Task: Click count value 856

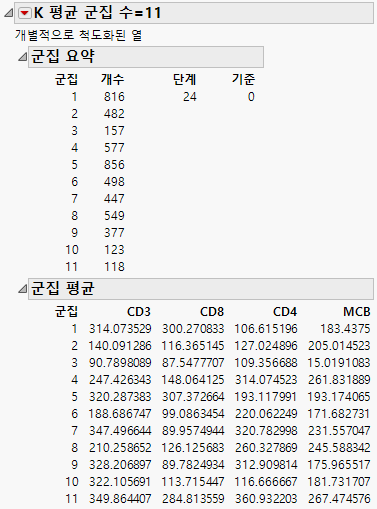Action: pyautogui.click(x=114, y=165)
